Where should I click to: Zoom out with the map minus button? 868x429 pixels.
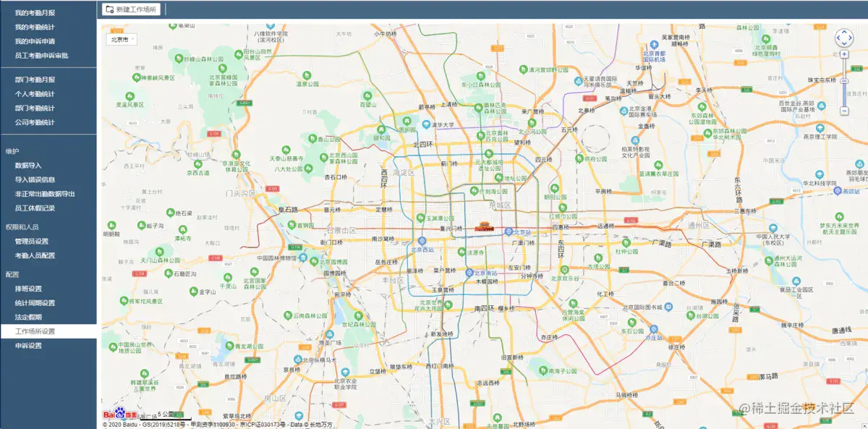(844, 111)
